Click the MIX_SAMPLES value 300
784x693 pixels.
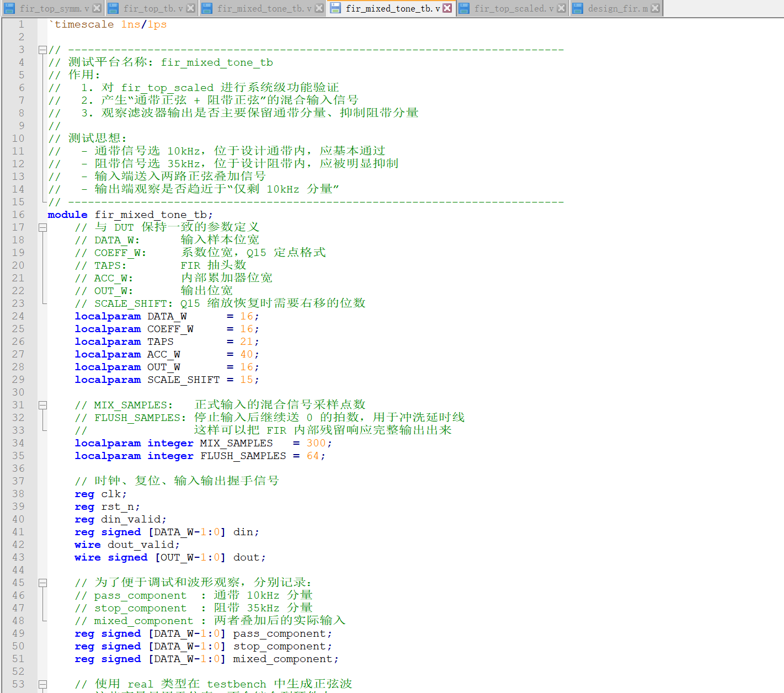(316, 443)
